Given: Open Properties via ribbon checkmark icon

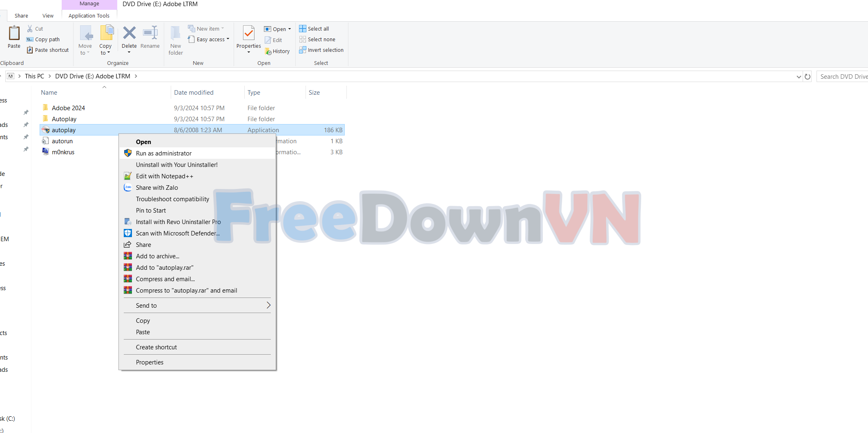Looking at the screenshot, I should (x=248, y=33).
